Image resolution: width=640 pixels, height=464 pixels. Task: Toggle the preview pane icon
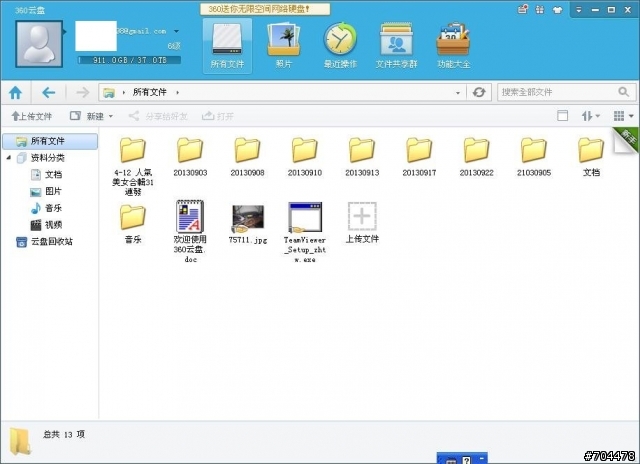tap(562, 116)
